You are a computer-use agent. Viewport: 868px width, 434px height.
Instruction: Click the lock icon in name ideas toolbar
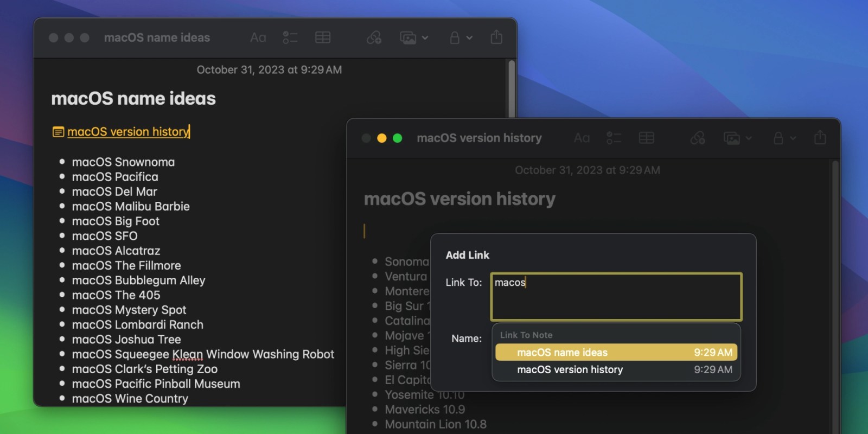point(455,38)
